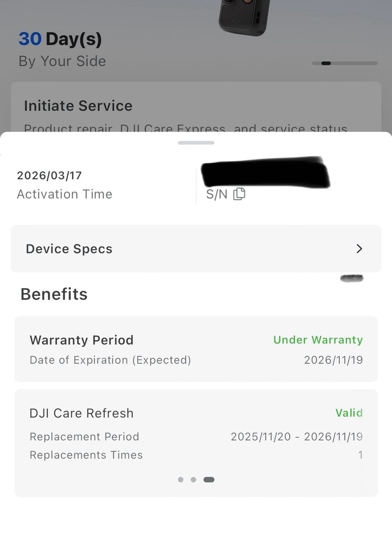The height and width of the screenshot is (542, 392).
Task: Select the second pagination dot
Action: point(194,479)
